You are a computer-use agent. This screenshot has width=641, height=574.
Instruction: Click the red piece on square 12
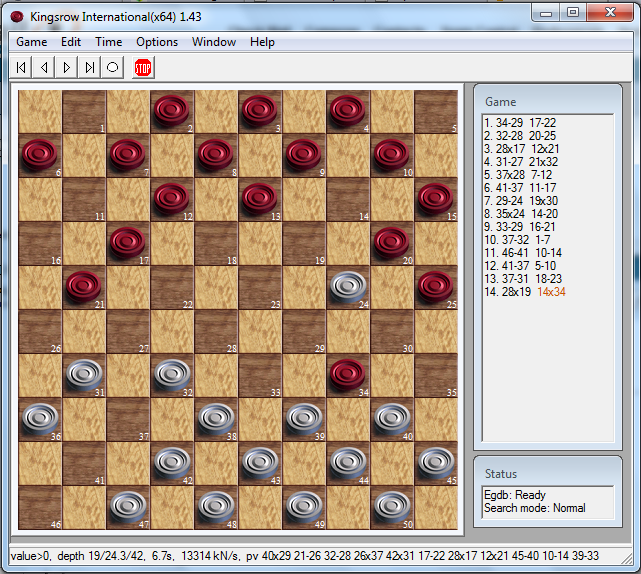[171, 198]
